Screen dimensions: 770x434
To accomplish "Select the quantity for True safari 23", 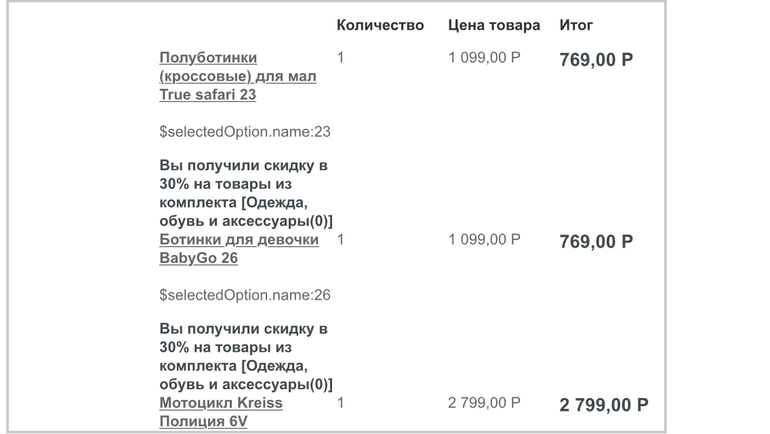I will 341,58.
